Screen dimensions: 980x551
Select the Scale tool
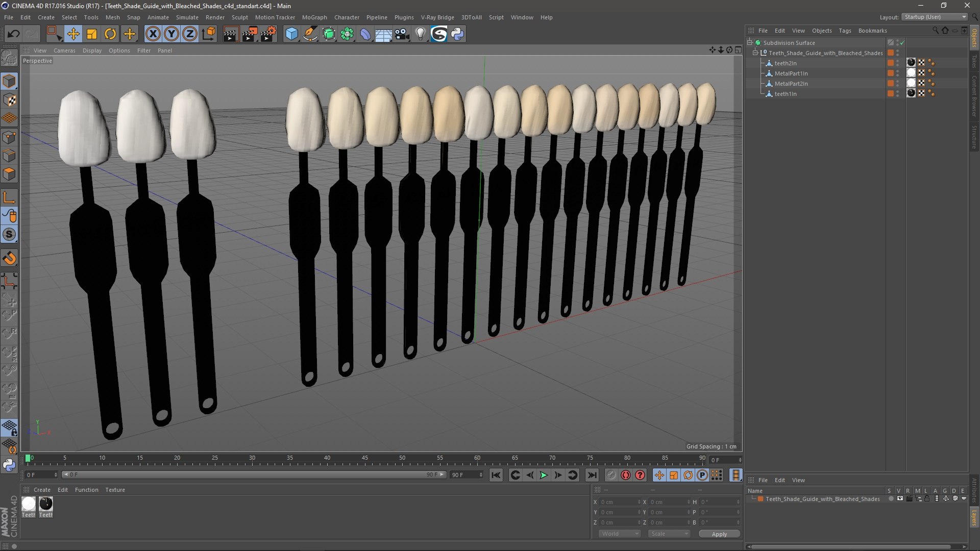coord(92,34)
